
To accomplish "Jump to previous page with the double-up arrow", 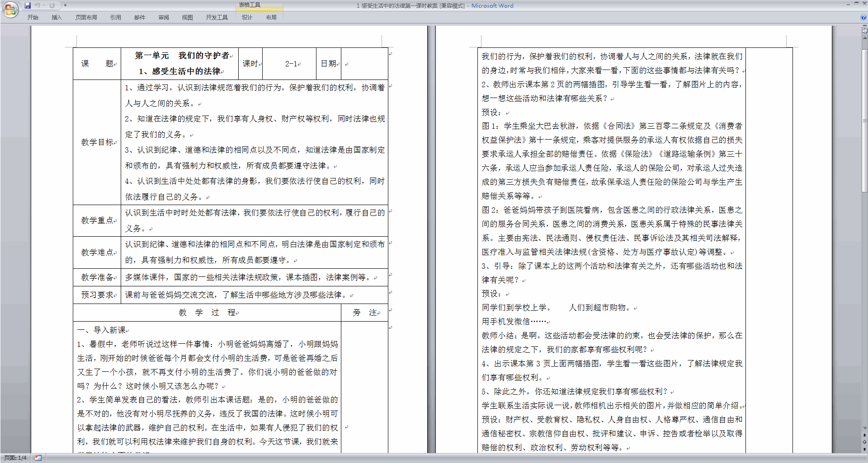I will click(864, 435).
